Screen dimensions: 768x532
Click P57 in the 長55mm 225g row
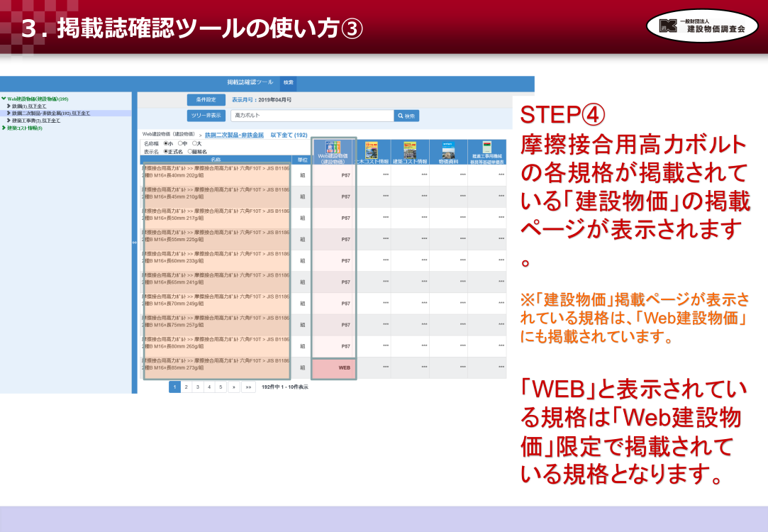pyautogui.click(x=346, y=240)
